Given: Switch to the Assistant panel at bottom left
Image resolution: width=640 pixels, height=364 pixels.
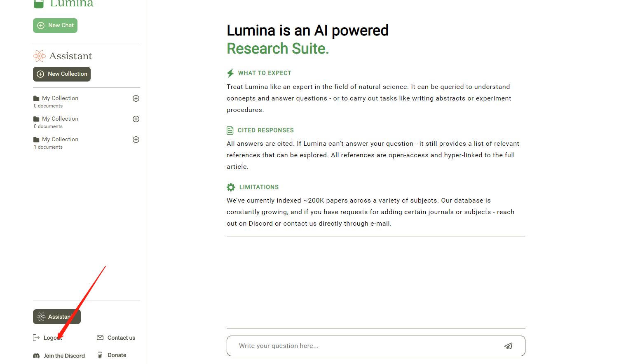Looking at the screenshot, I should click(x=56, y=317).
